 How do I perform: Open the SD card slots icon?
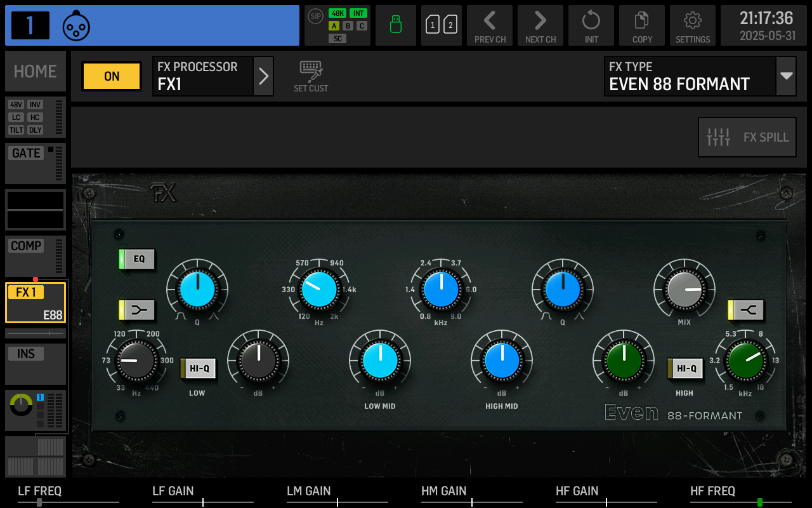[442, 25]
